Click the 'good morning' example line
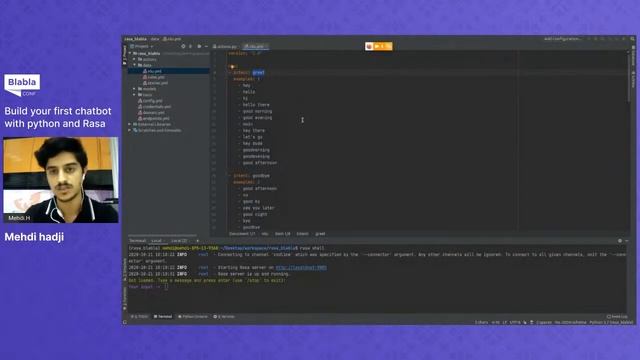This screenshot has width=640, height=360. click(x=257, y=111)
